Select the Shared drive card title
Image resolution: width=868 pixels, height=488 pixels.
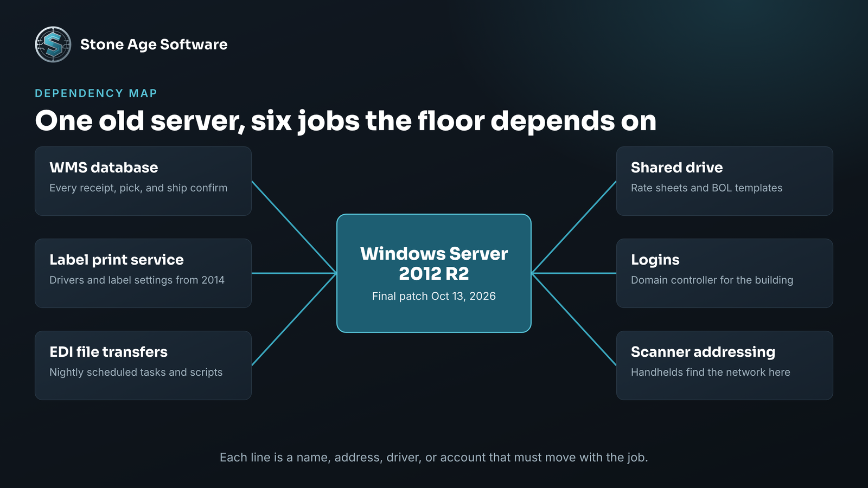click(x=677, y=168)
